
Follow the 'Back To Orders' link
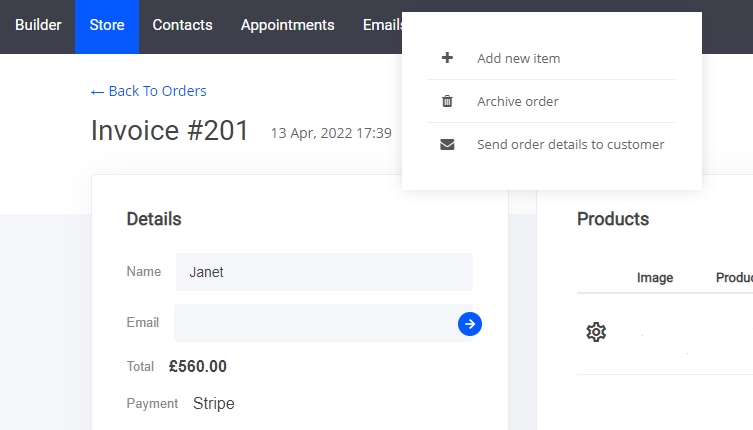pos(148,91)
